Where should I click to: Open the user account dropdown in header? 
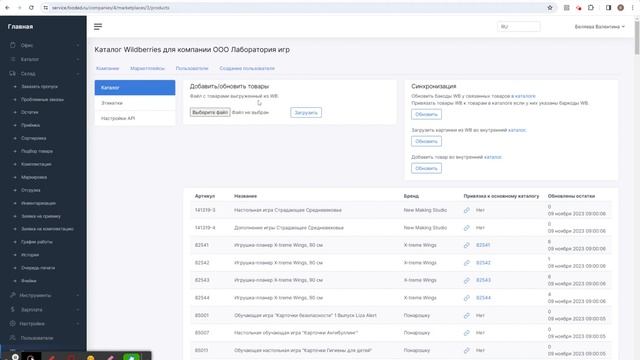point(599,27)
